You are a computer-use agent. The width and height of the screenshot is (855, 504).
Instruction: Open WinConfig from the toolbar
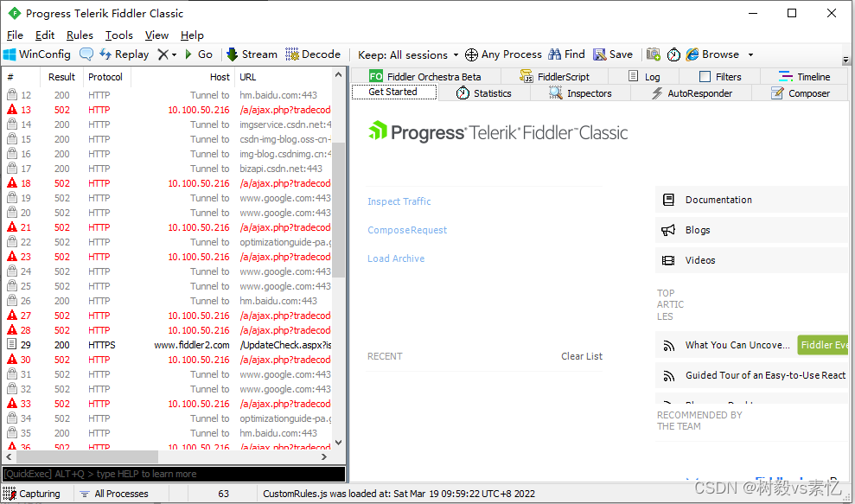point(37,54)
